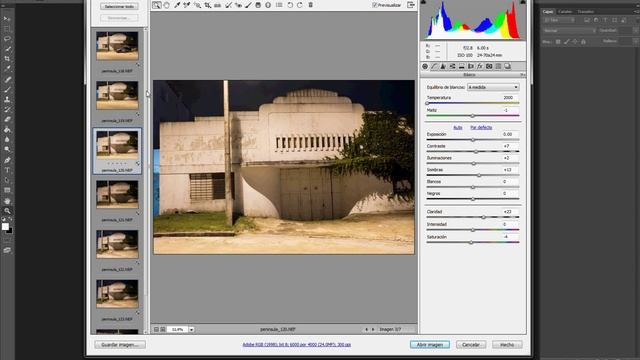
Task: Select the Crop tool in Camera Raw
Action: point(208,5)
